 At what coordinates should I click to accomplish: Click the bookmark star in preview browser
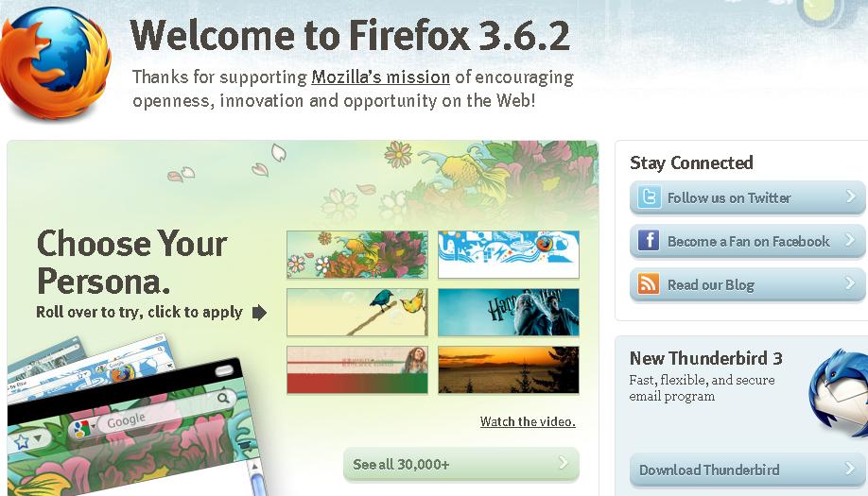click(x=22, y=442)
